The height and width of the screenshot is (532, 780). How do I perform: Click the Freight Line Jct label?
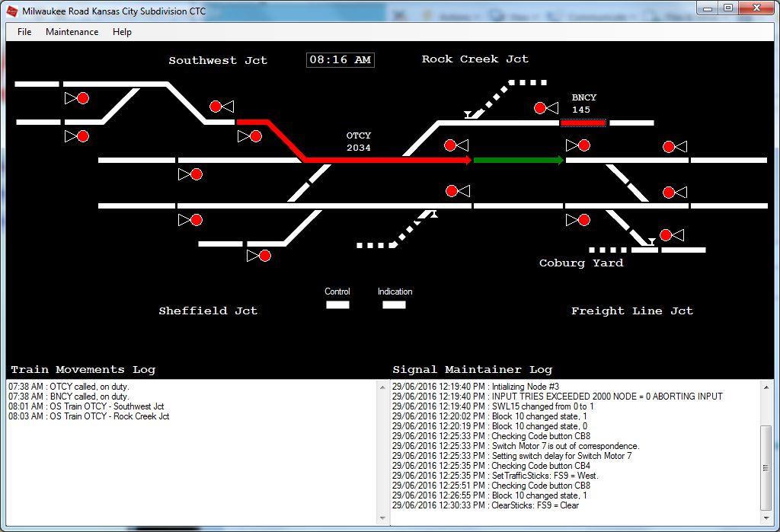[631, 311]
